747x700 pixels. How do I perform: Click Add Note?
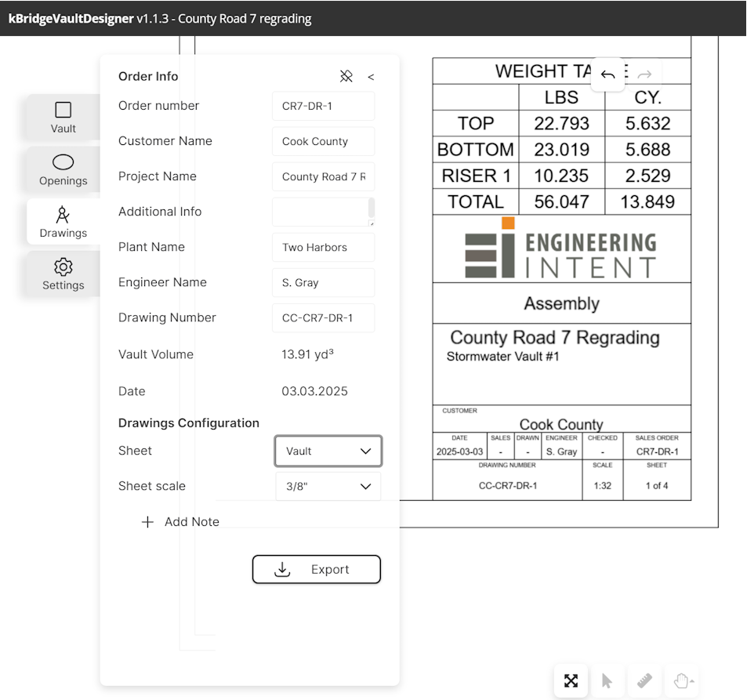tap(181, 522)
